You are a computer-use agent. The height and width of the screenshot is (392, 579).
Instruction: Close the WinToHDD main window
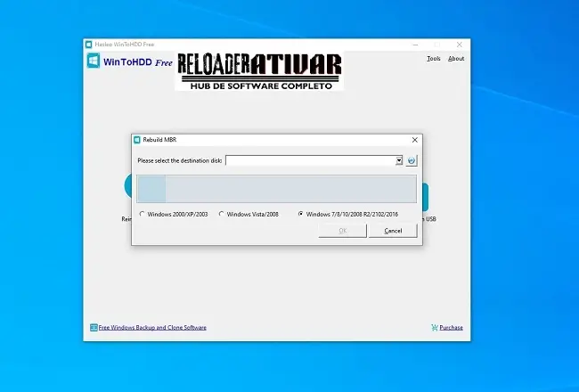coord(460,45)
